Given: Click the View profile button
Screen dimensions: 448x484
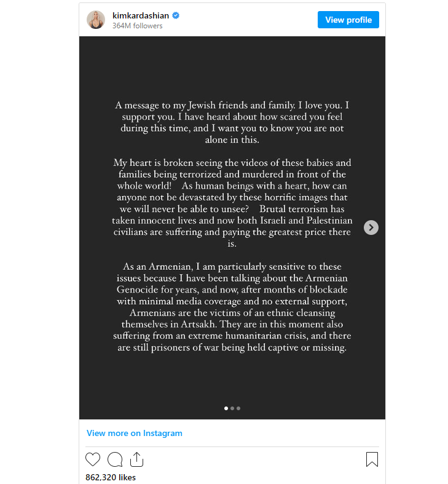Looking at the screenshot, I should (x=348, y=20).
